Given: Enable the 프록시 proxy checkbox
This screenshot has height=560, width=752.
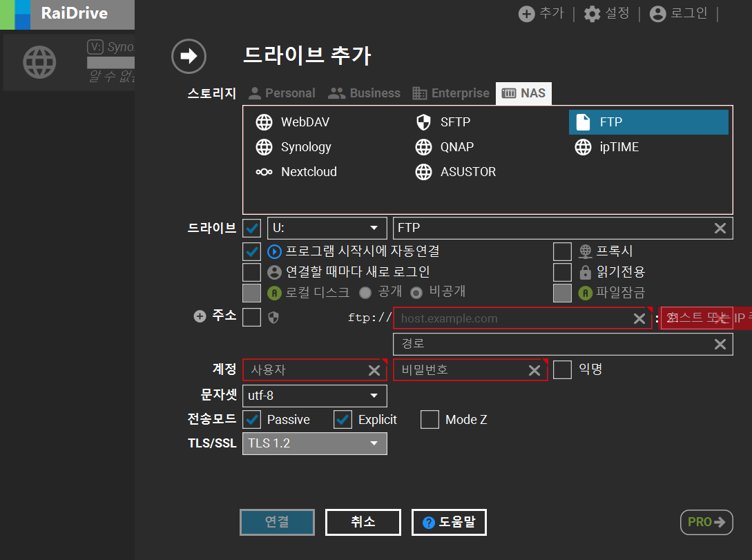Looking at the screenshot, I should tap(562, 251).
